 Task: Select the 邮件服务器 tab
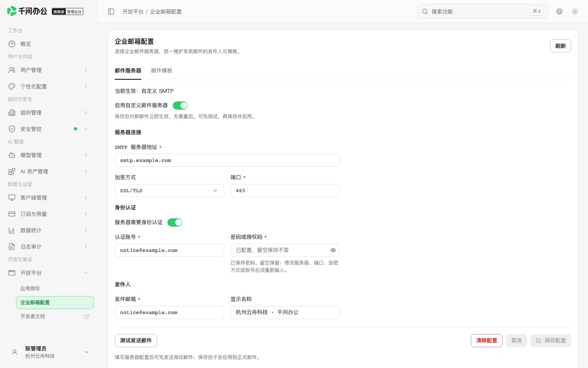click(x=128, y=70)
